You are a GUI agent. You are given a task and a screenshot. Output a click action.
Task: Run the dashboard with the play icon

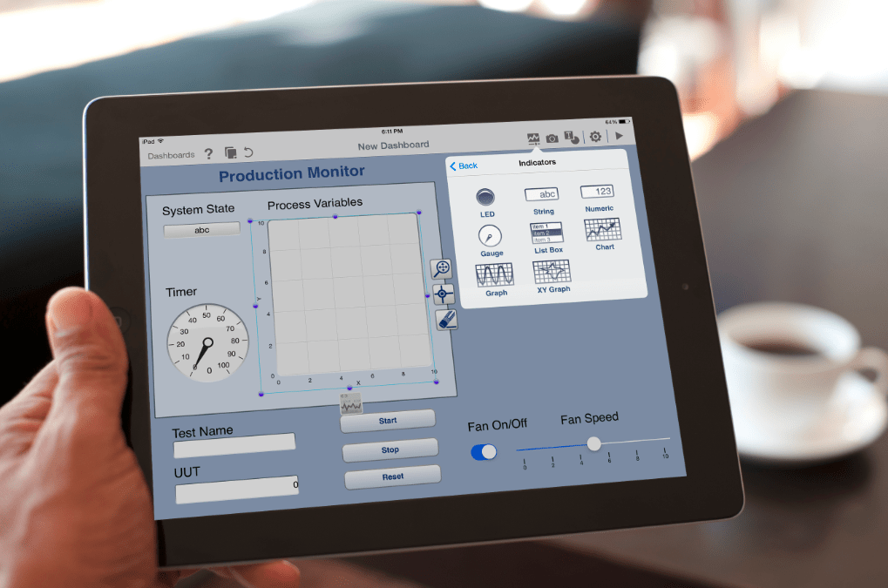click(x=620, y=135)
